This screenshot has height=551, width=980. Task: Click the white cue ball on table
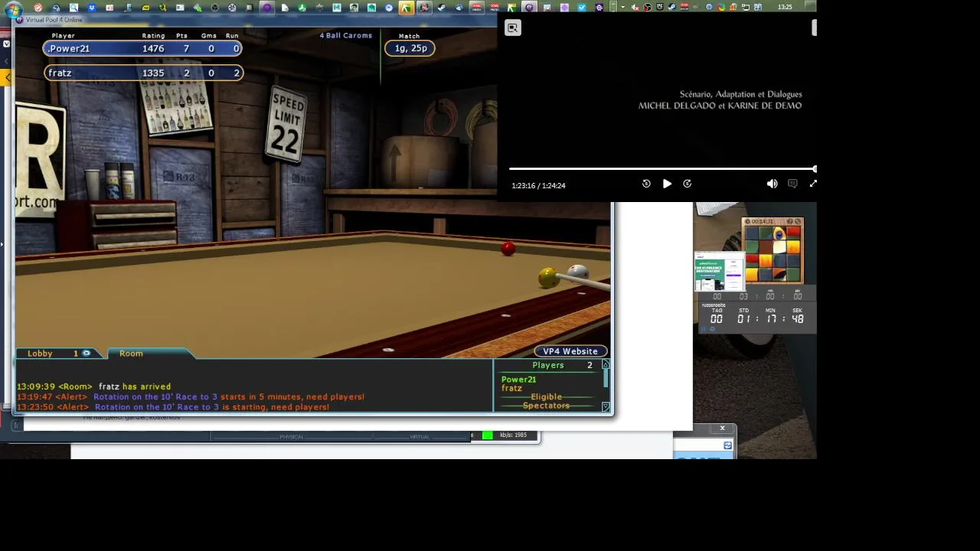pos(578,272)
